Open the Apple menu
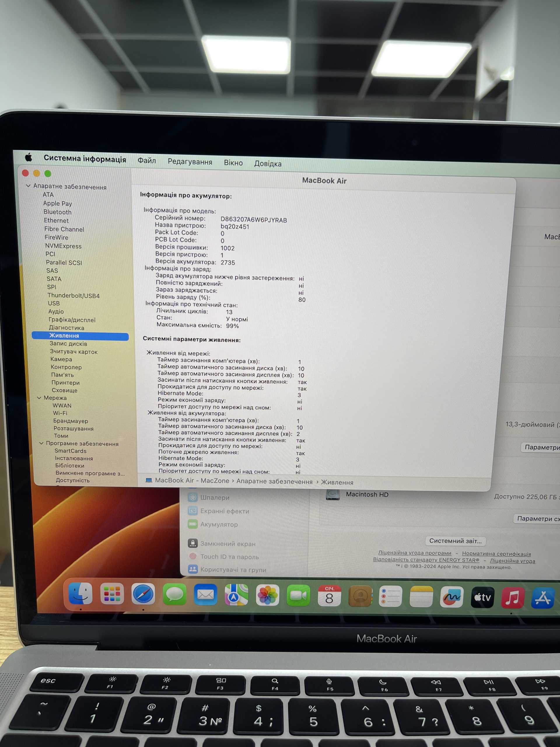Viewport: 560px width, 747px height. (29, 157)
